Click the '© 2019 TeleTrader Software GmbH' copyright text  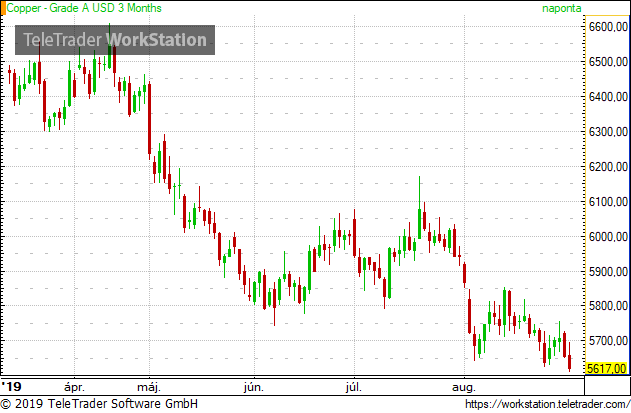pos(99,404)
